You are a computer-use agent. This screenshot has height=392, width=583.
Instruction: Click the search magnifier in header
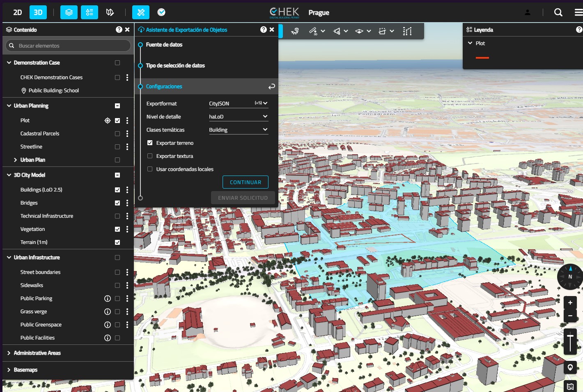click(558, 12)
